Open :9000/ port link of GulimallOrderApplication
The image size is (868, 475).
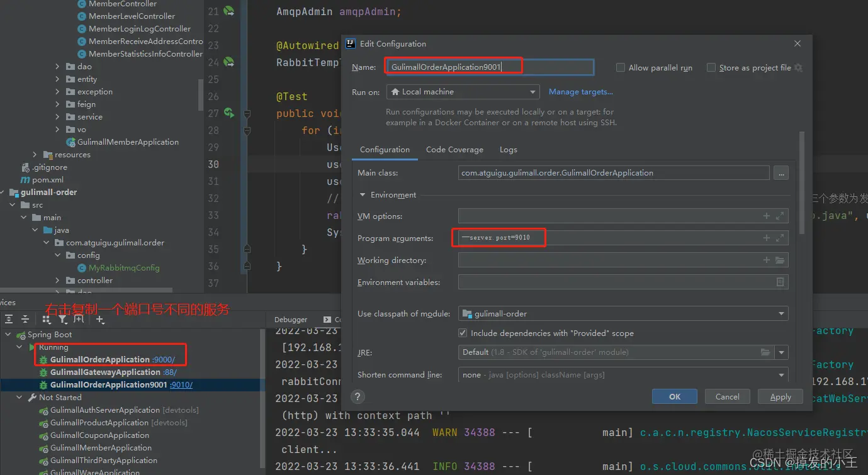click(164, 360)
